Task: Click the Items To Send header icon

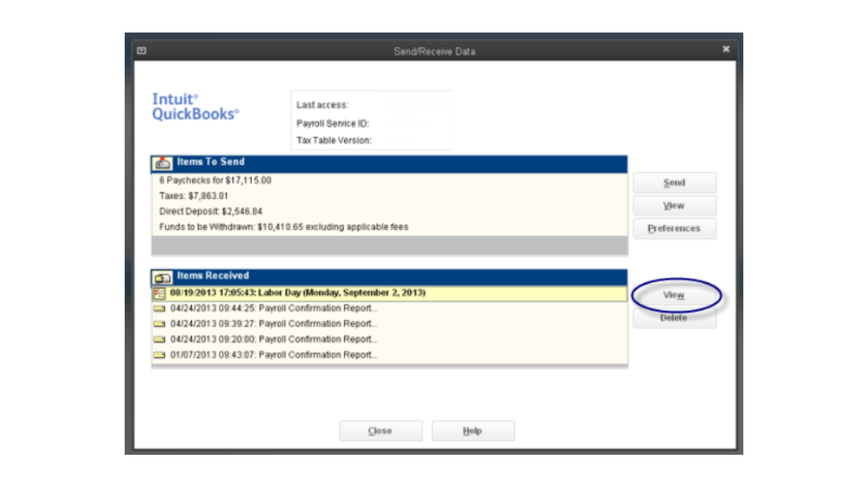Action: pyautogui.click(x=162, y=162)
